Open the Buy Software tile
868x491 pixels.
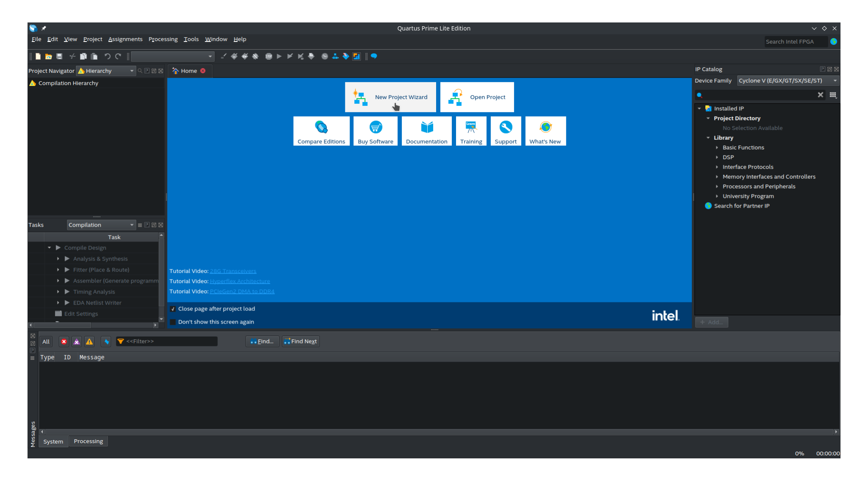[376, 131]
